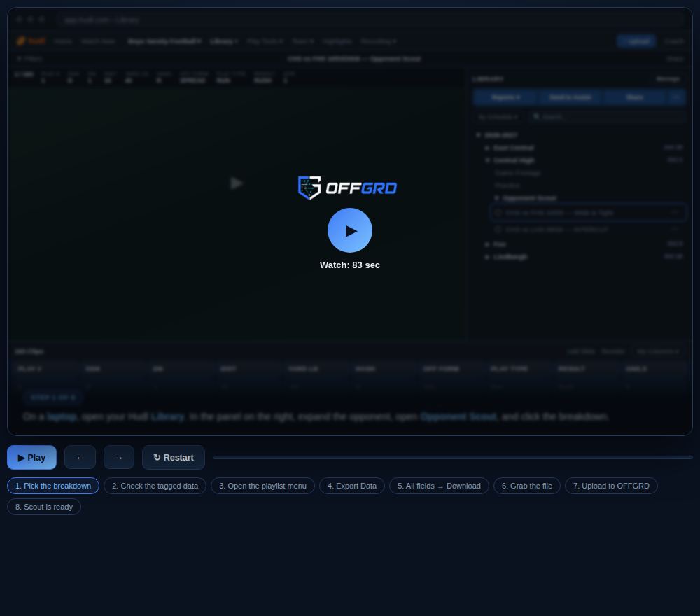This screenshot has height=616, width=700.
Task: Advance to next step with right arrow button
Action: [119, 458]
